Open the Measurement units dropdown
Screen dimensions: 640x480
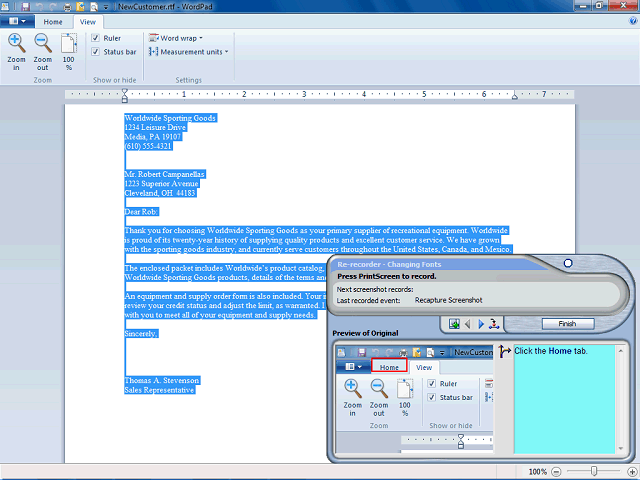(x=189, y=52)
